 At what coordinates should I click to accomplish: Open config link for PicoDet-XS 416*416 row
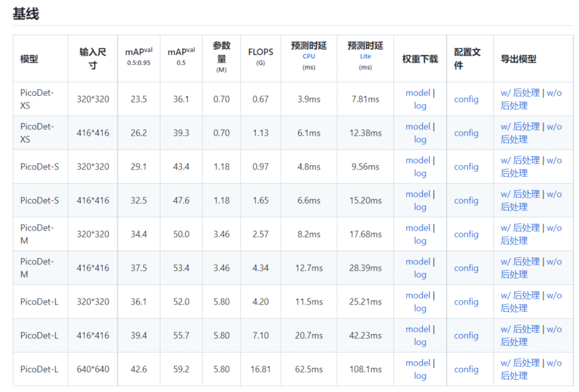point(466,133)
